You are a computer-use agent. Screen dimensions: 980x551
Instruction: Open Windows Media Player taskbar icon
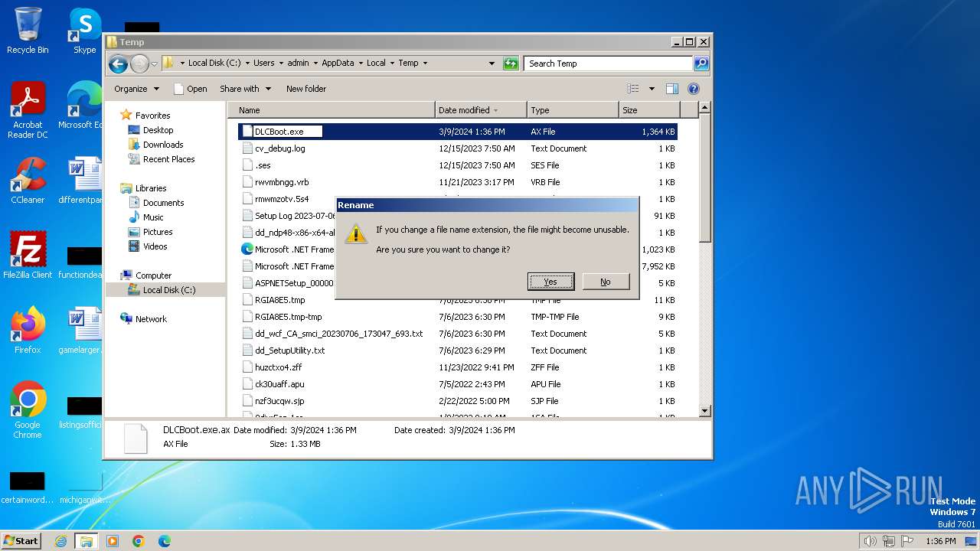pos(113,541)
